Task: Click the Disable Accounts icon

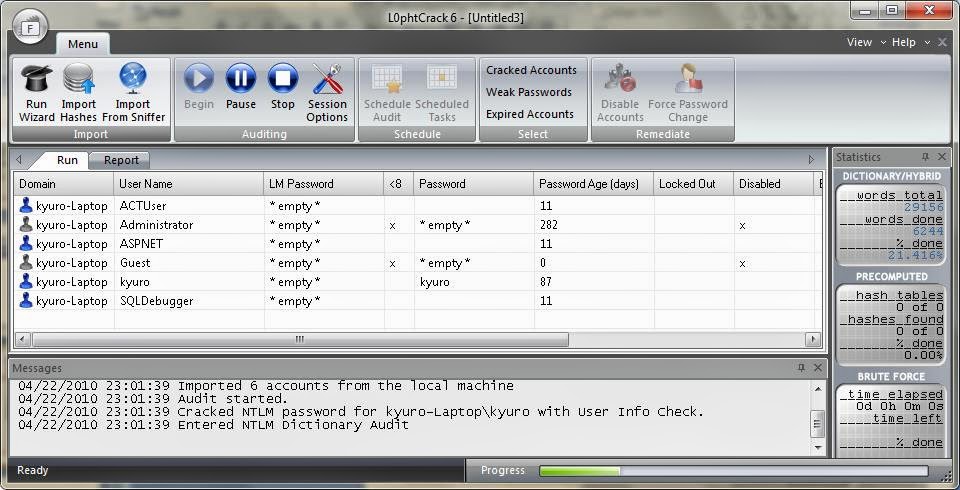Action: (620, 92)
